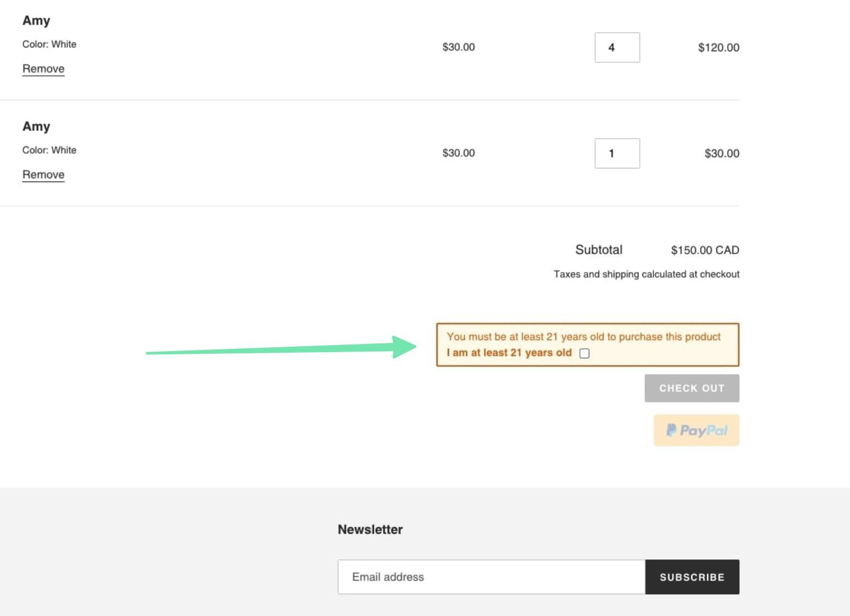Open the Amy product with $30.00 line total
This screenshot has width=850, height=616.
(x=36, y=126)
